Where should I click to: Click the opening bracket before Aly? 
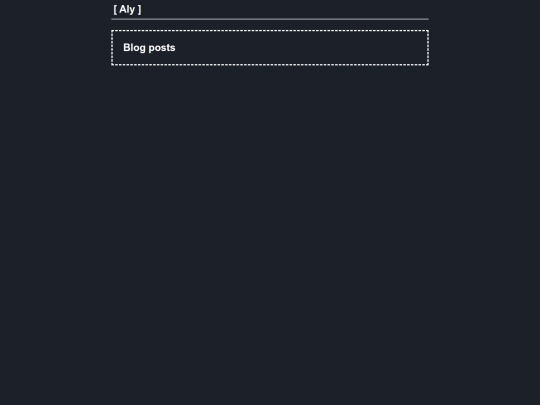click(x=115, y=10)
